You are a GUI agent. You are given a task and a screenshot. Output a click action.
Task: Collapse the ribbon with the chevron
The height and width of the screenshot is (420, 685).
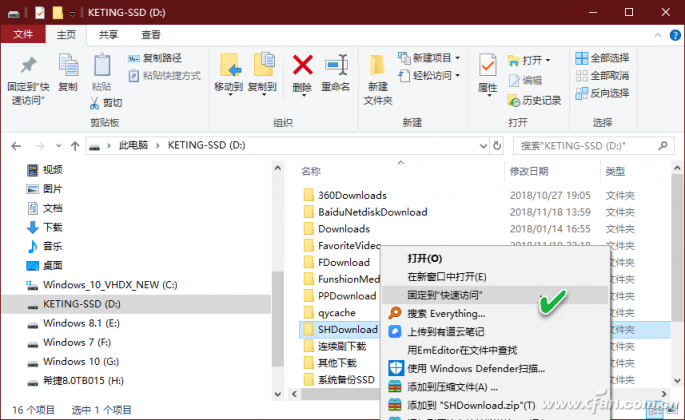click(657, 35)
